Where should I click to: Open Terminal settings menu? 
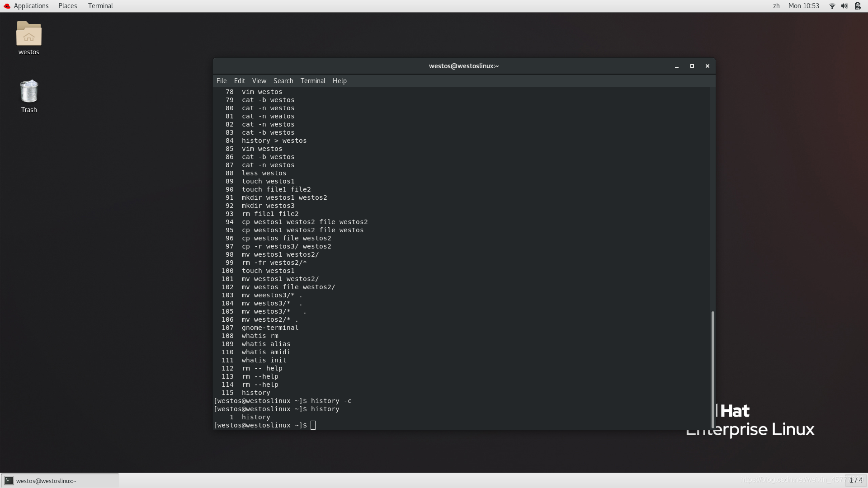click(x=312, y=80)
